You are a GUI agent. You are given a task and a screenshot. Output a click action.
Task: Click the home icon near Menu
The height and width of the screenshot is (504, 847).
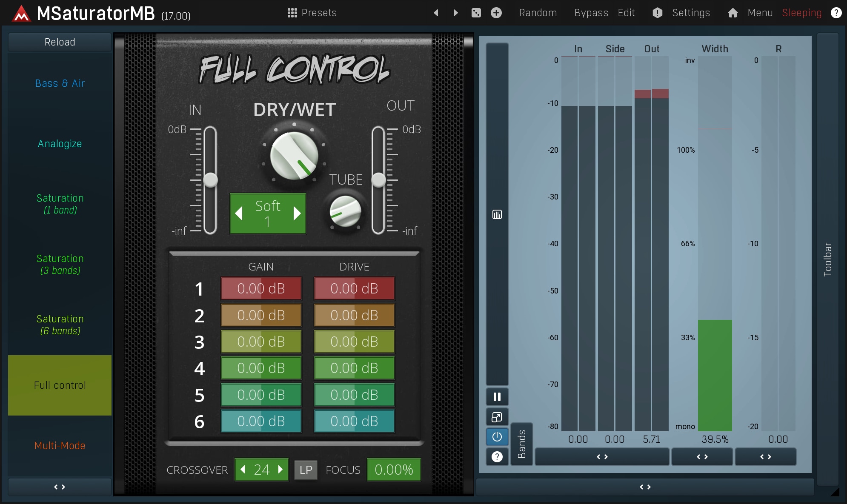click(x=733, y=13)
